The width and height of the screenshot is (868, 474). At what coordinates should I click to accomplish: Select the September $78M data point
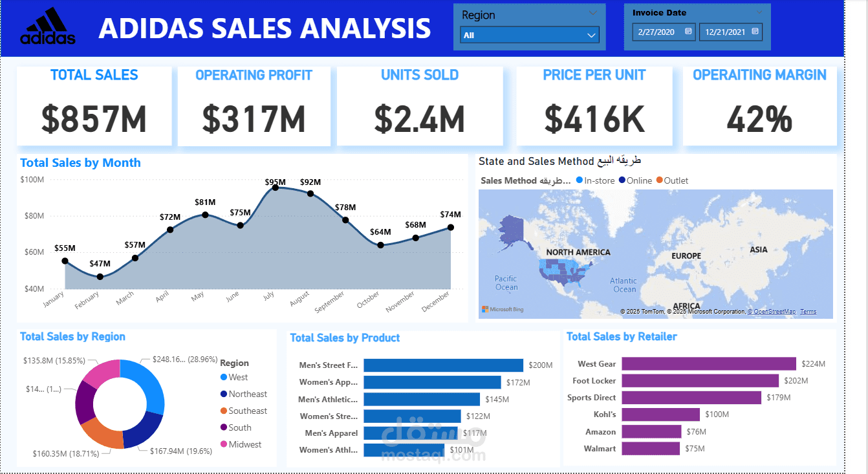[345, 220]
